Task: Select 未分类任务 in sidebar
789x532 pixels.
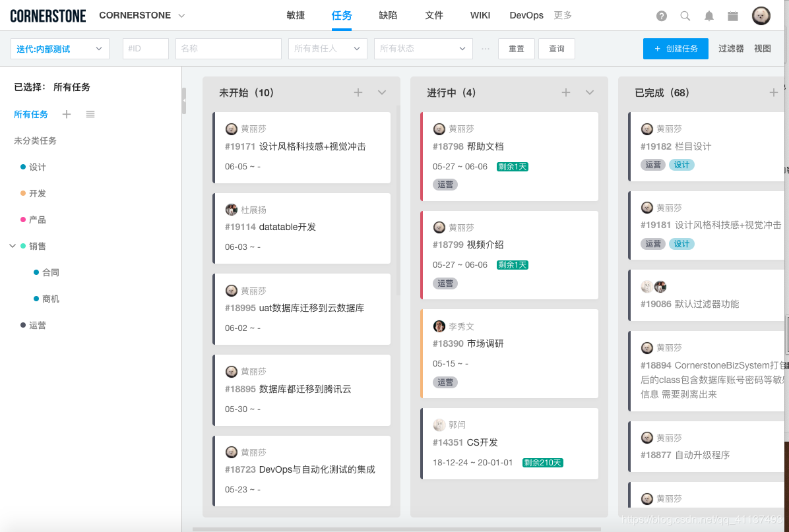Action: 35,141
